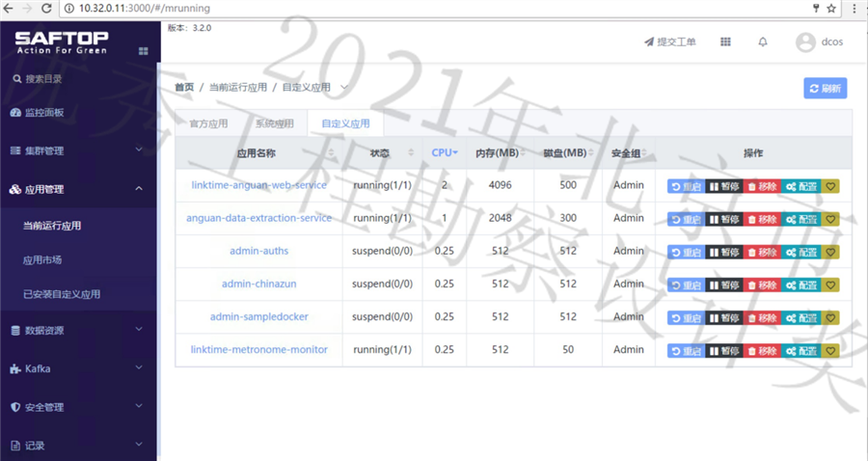Click heart icon for admin-auths row
Image resolution: width=868 pixels, height=461 pixels.
(x=830, y=252)
